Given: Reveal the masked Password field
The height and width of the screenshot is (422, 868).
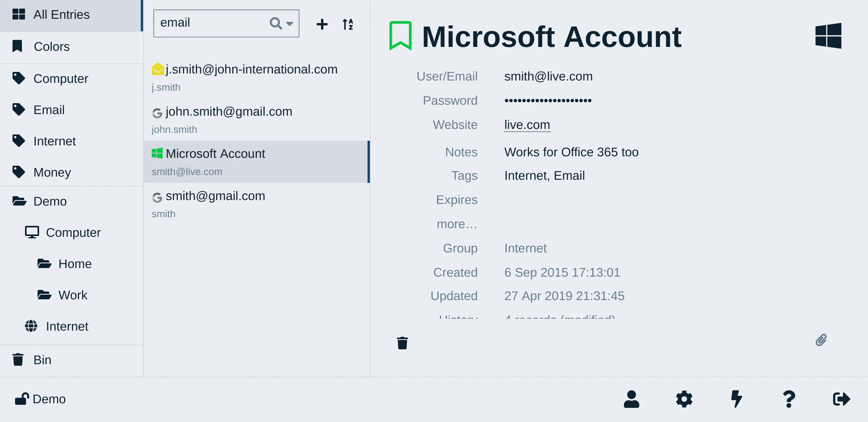Looking at the screenshot, I should point(548,101).
